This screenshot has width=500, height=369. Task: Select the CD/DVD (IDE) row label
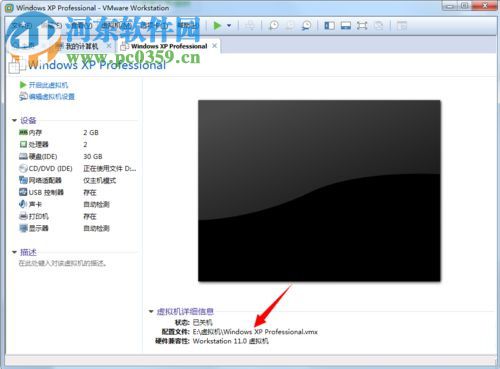click(50, 168)
